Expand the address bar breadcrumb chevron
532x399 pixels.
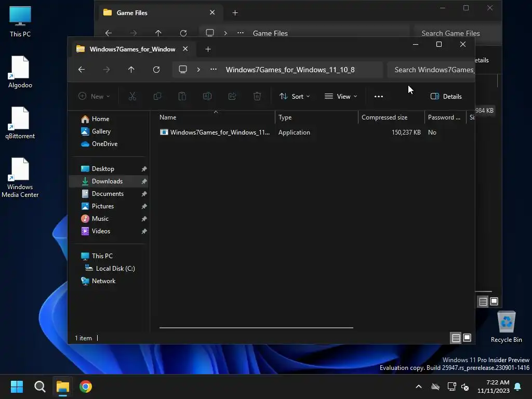(198, 70)
